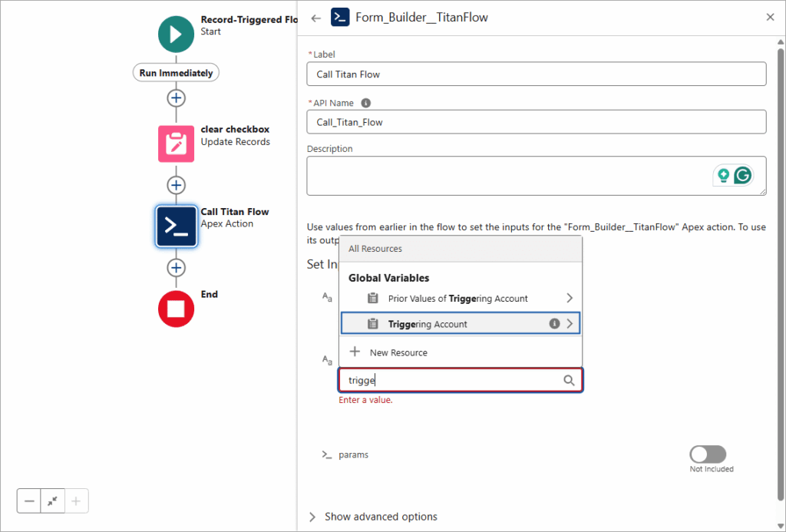Zoom out with the minus button
Image resolution: width=786 pixels, height=532 pixels.
pyautogui.click(x=28, y=501)
